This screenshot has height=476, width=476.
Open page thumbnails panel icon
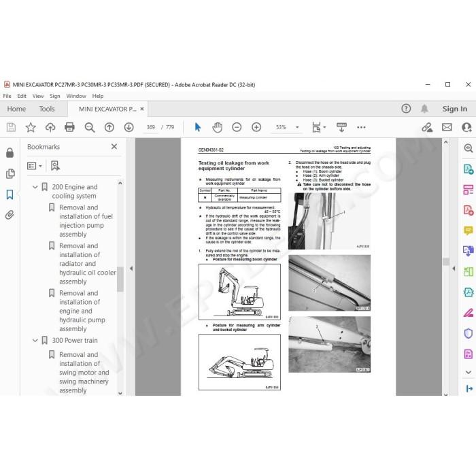pyautogui.click(x=10, y=173)
